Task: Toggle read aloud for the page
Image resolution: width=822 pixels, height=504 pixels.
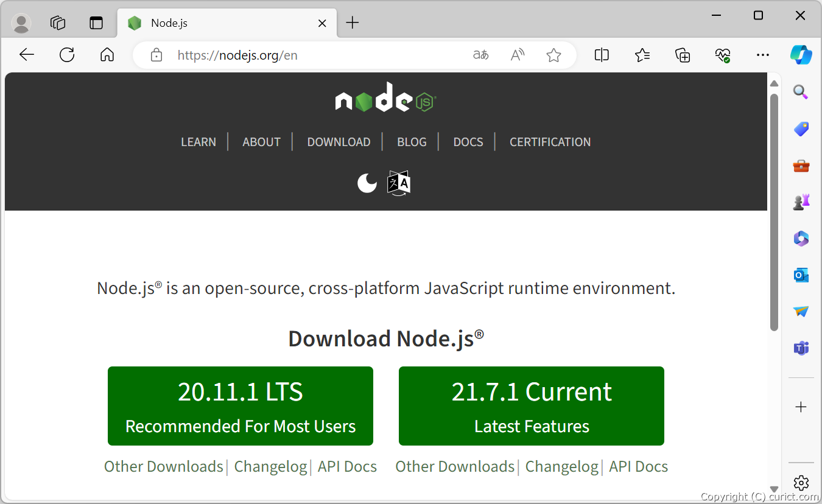Action: (517, 55)
